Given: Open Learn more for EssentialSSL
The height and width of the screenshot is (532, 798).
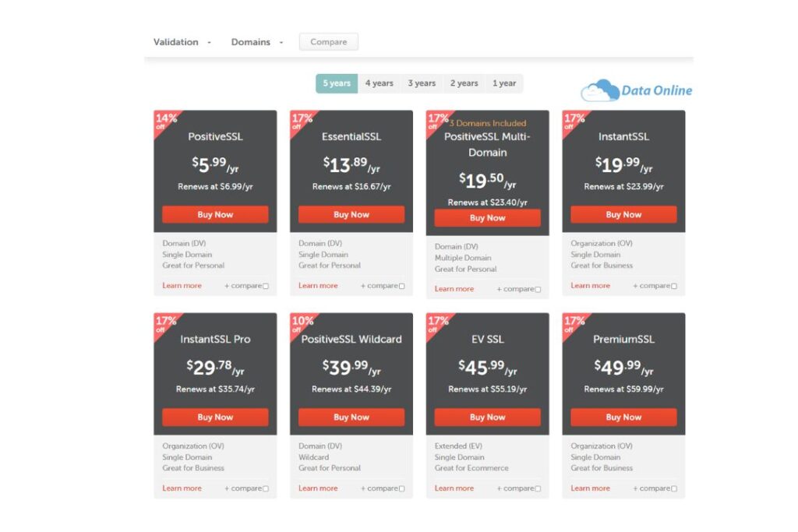Looking at the screenshot, I should point(318,285).
